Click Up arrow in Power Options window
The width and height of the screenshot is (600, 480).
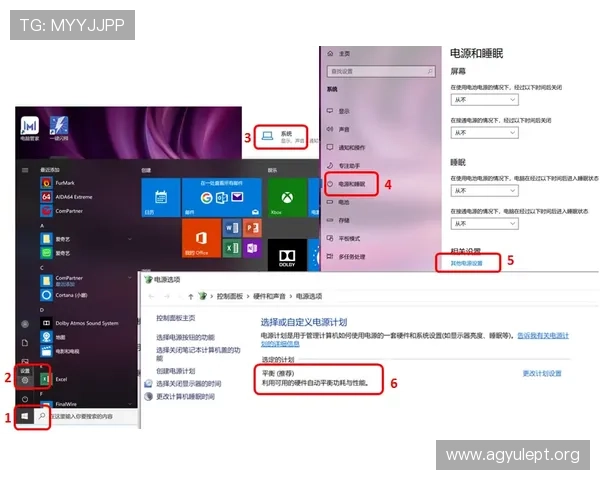click(191, 296)
